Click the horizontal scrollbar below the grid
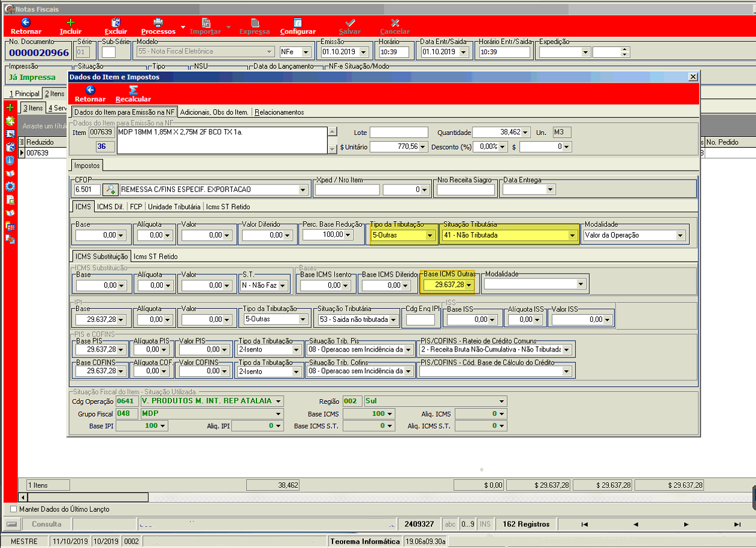 [83, 497]
